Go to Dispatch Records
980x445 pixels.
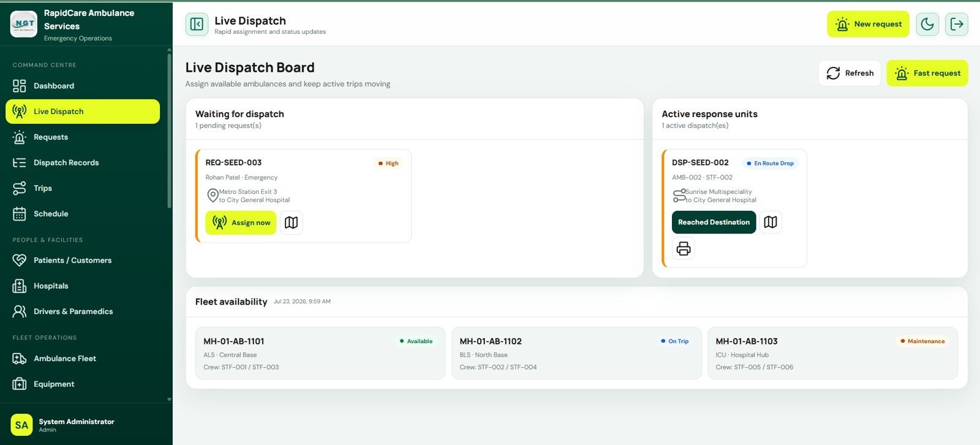(83, 162)
